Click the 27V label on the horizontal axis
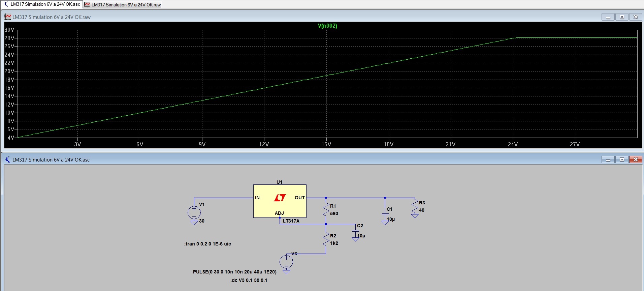The height and width of the screenshot is (291, 644). click(x=575, y=144)
